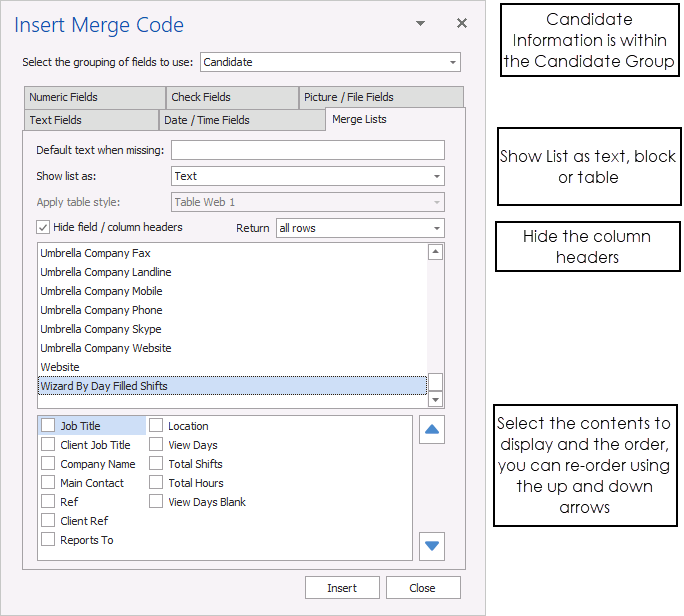Enable the Total Hours checkbox
Viewport: 684px width, 616px height.
coord(155,483)
